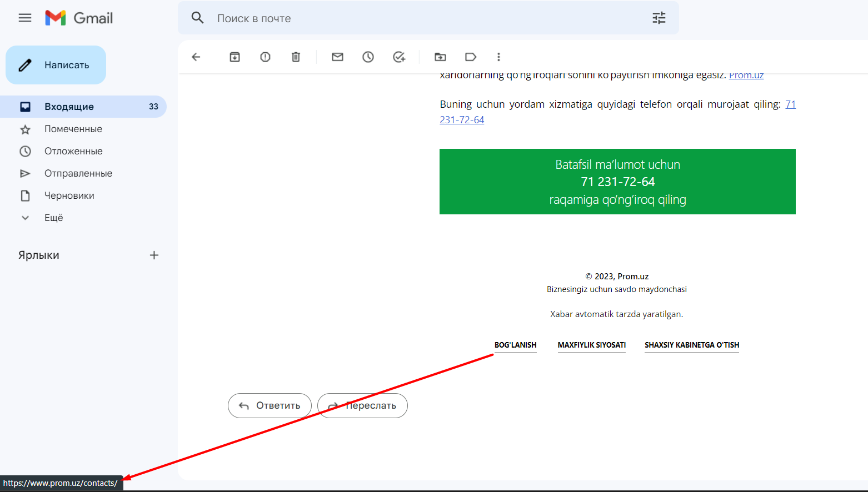Report this email as spam
This screenshot has width=868, height=492.
[x=265, y=57]
